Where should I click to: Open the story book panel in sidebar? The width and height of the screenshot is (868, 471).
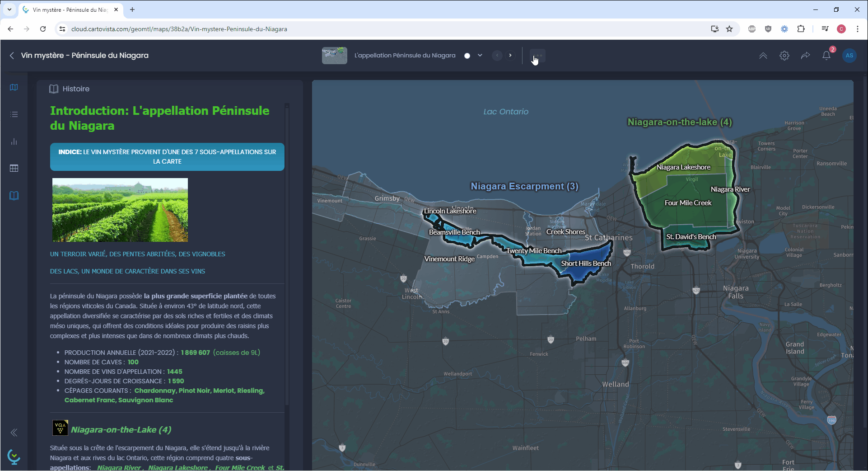(x=14, y=196)
